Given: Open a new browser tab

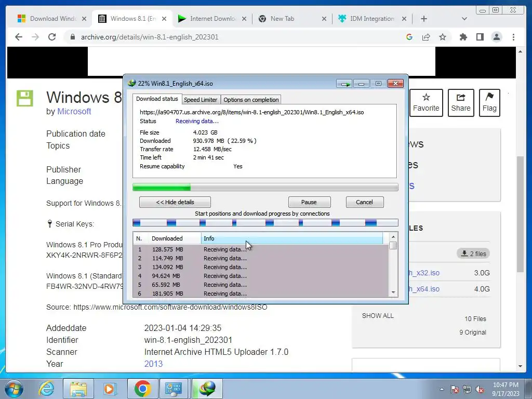Looking at the screenshot, I should [x=424, y=19].
